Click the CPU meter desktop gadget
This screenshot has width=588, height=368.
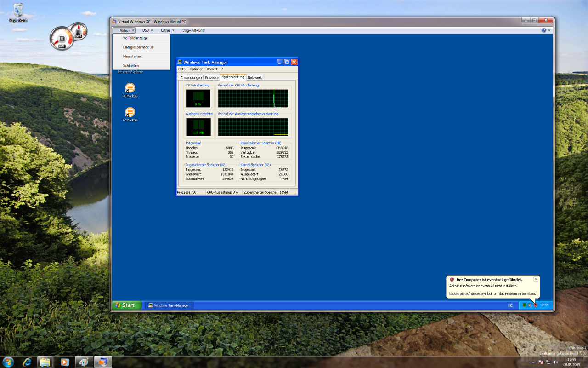[62, 38]
